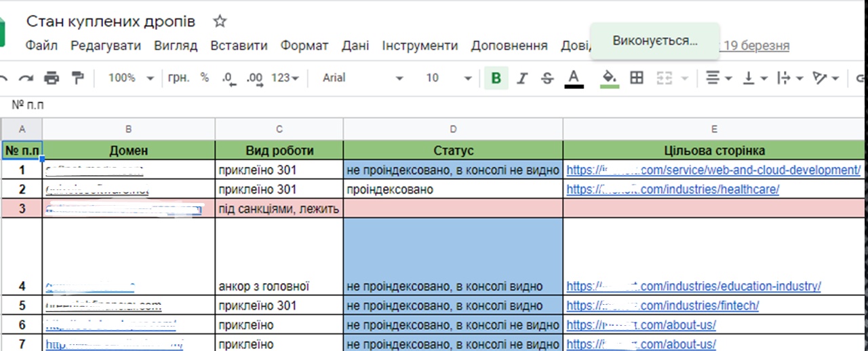868x351 pixels.
Task: Open the Дані menu
Action: coord(355,45)
